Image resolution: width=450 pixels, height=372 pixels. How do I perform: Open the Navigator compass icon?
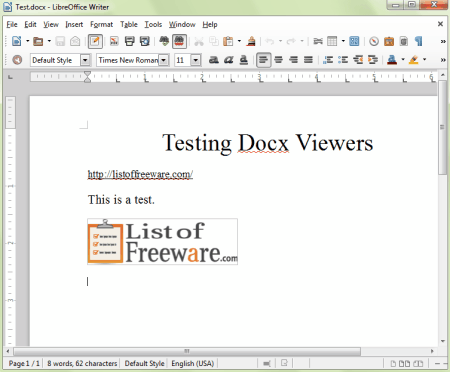tap(374, 41)
